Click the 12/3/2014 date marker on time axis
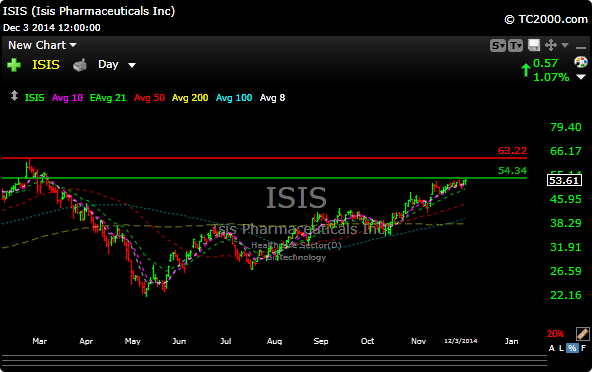592x372 pixels. [x=461, y=341]
